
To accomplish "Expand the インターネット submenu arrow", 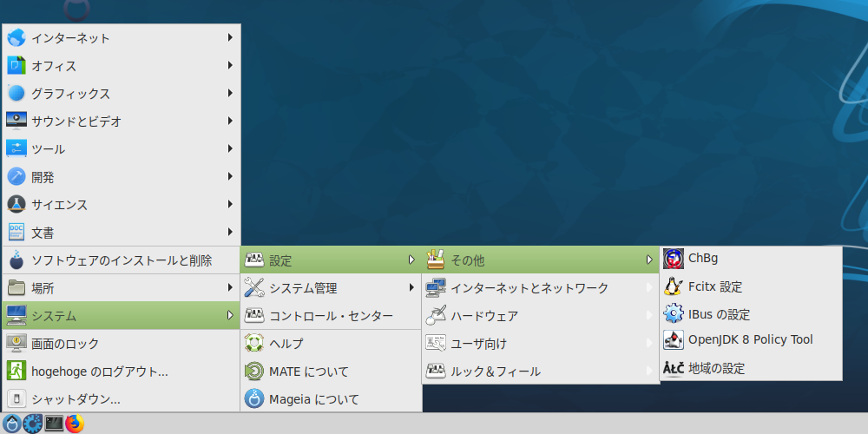I will (x=230, y=37).
